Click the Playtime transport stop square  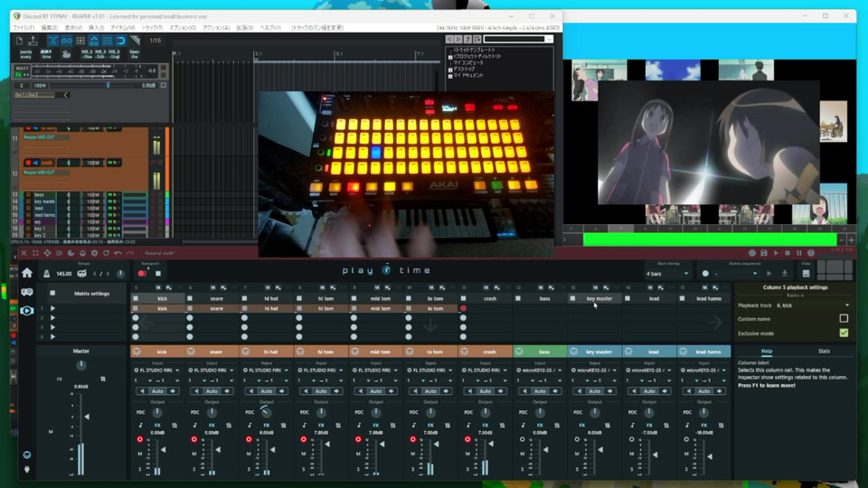click(158, 273)
